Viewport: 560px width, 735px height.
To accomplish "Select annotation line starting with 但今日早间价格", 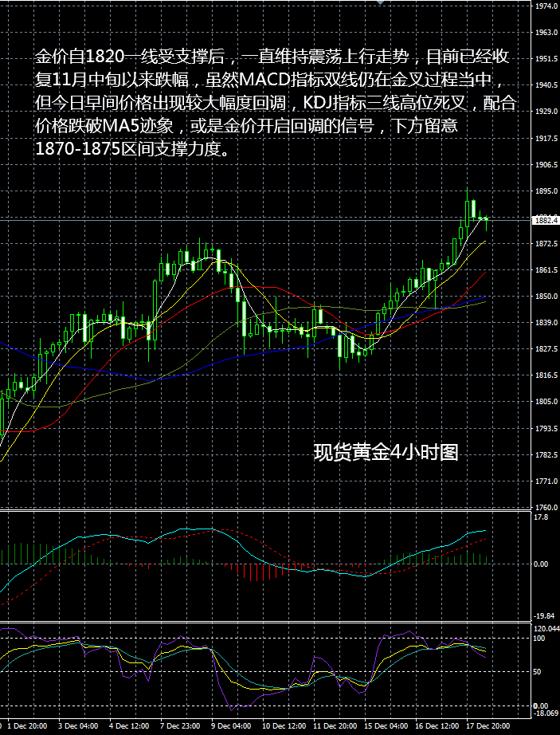I will pyautogui.click(x=276, y=103).
